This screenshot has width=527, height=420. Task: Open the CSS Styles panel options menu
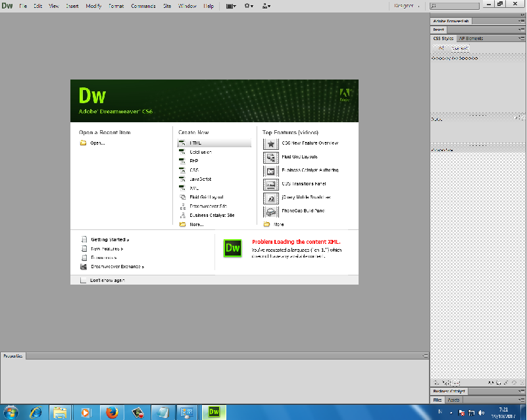[x=521, y=38]
